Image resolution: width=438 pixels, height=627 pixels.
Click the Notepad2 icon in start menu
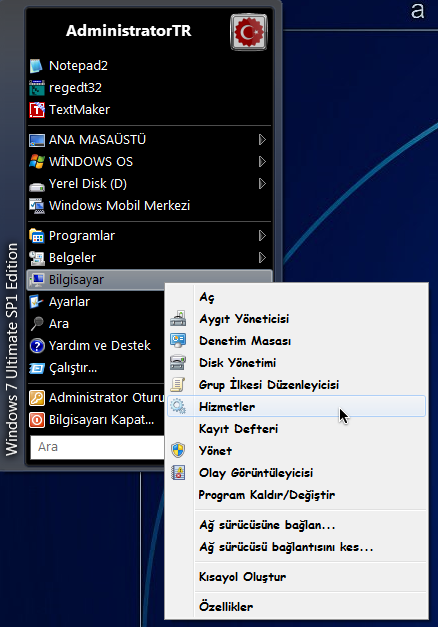coord(37,66)
